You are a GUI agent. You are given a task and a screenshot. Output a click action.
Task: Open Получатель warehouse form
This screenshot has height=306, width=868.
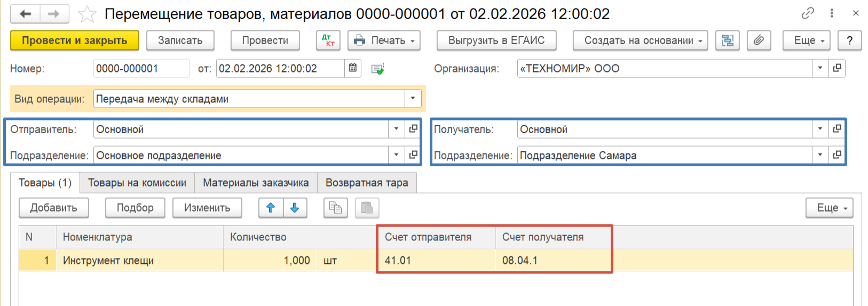click(x=837, y=129)
